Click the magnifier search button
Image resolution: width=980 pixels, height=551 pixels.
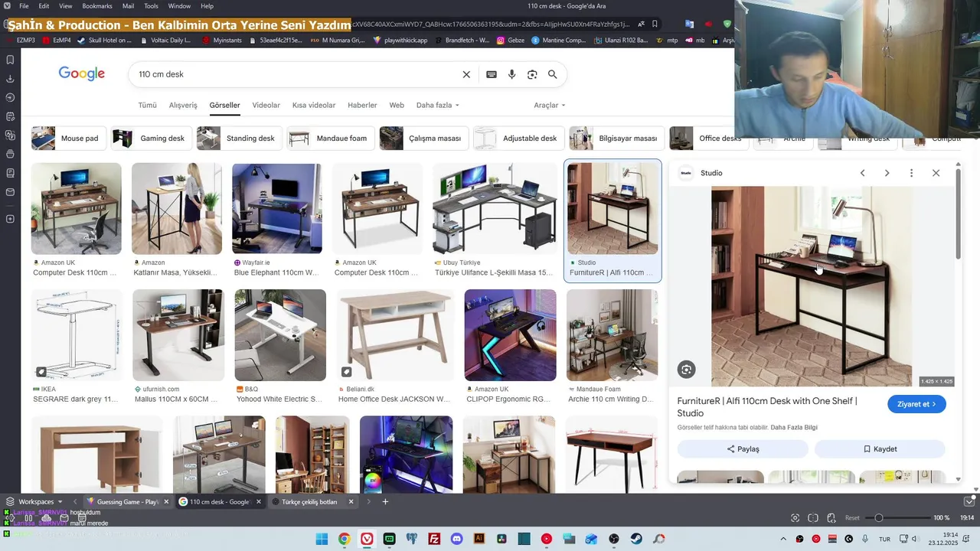tap(552, 74)
